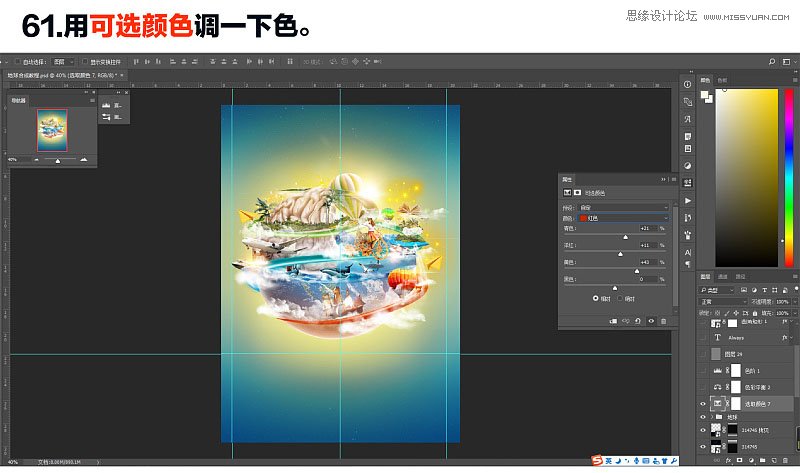The height and width of the screenshot is (473, 800).
Task: Expand the 地球 layer group
Action: click(712, 417)
